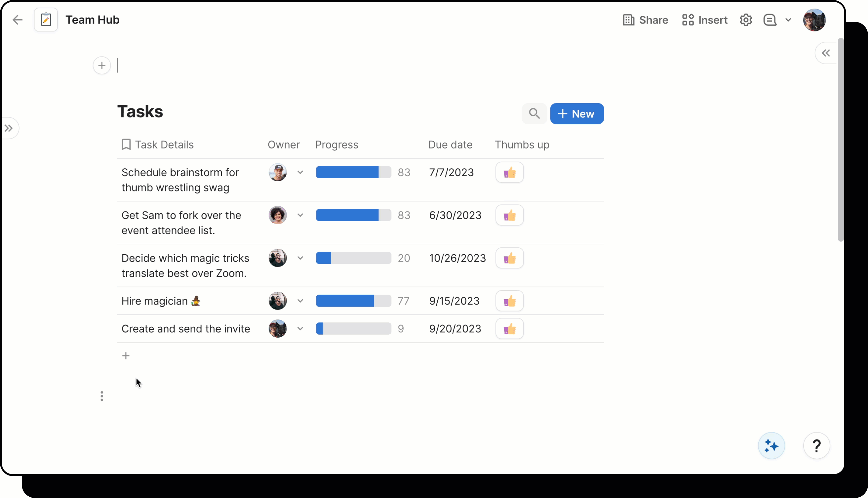Viewport: 868px width, 498px height.
Task: Toggle thumbs up for Hire magician
Action: pyautogui.click(x=509, y=301)
